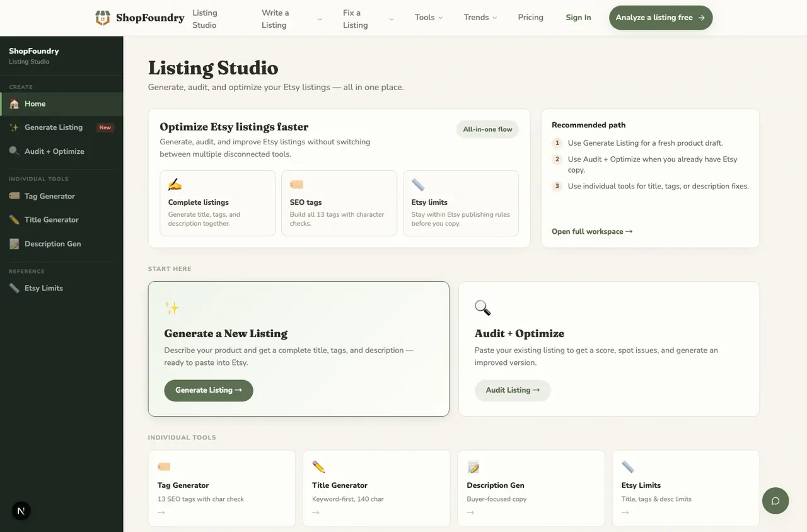Click the 'Optimize Etsy listings faster' heading
The width and height of the screenshot is (807, 532).
[x=234, y=127]
